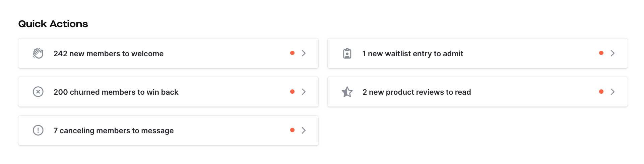Viewport: 644px width, 164px height.
Task: Click the circled X churned members icon
Action: (38, 92)
